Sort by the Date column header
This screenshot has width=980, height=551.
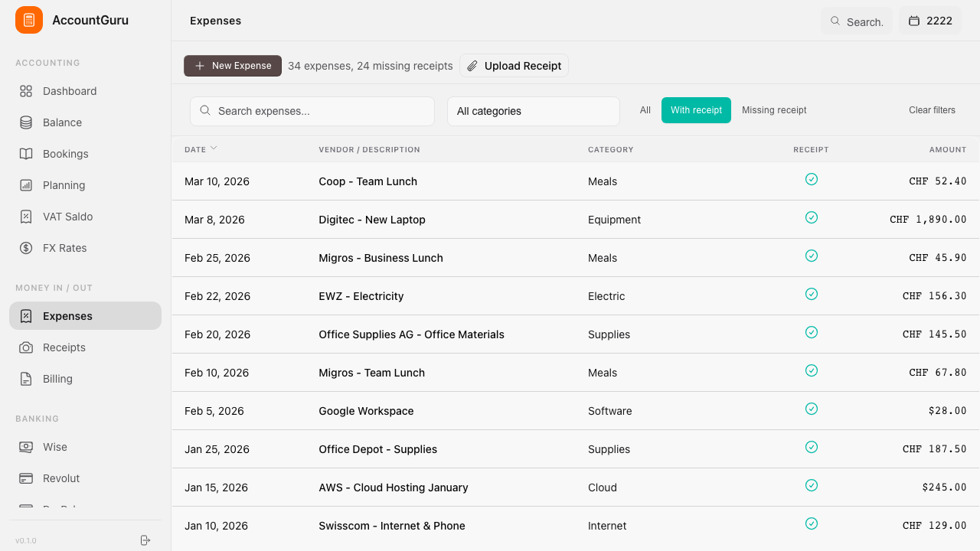pyautogui.click(x=201, y=149)
